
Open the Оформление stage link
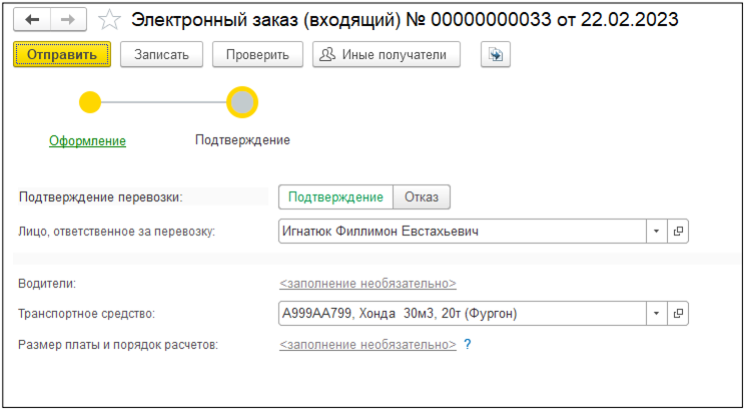pyautogui.click(x=87, y=141)
